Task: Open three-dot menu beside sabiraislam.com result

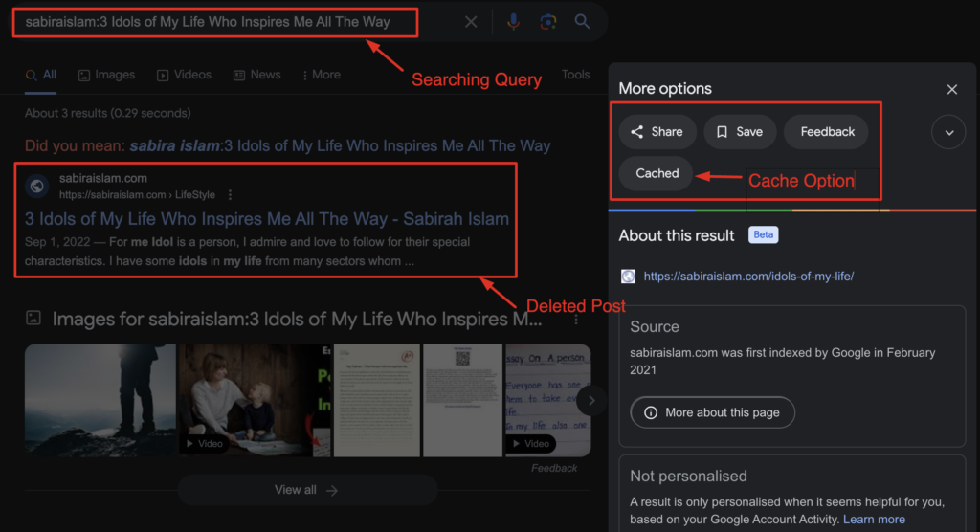Action: pos(230,195)
